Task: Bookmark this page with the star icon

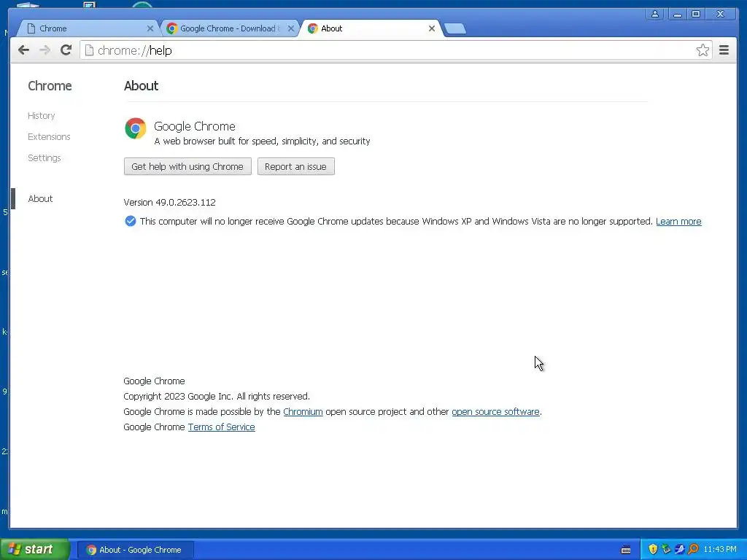Action: click(703, 50)
